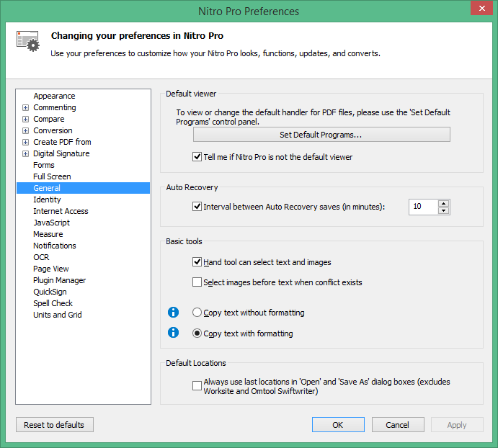Open Full Screen preferences
Screen dimensions: 498x448
52,176
